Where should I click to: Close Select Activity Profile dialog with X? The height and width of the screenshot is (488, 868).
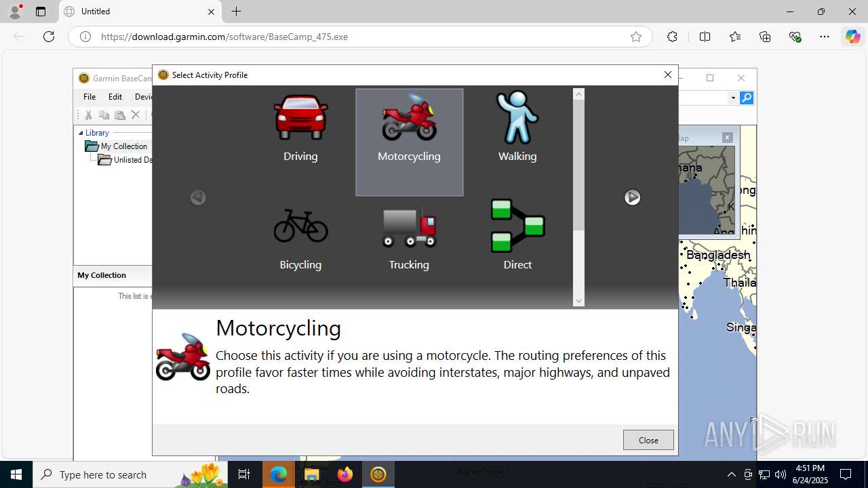pos(668,75)
